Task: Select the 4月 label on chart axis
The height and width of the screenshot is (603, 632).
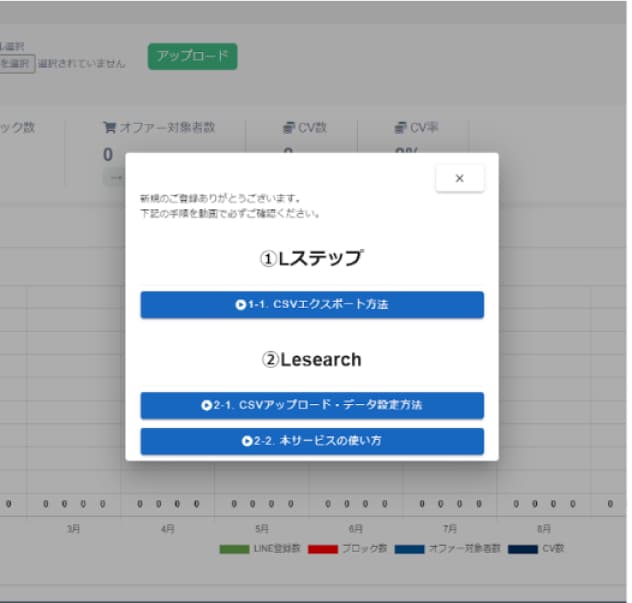Action: (167, 528)
